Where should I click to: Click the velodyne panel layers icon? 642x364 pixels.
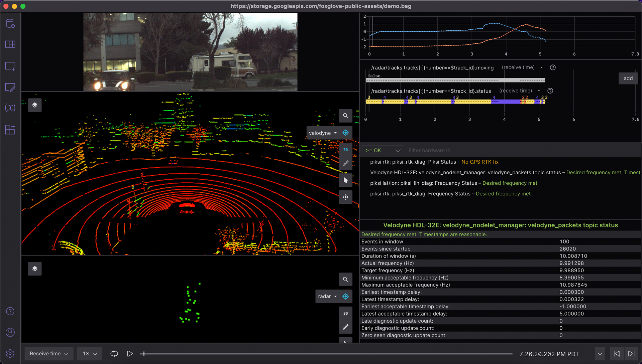[x=35, y=105]
